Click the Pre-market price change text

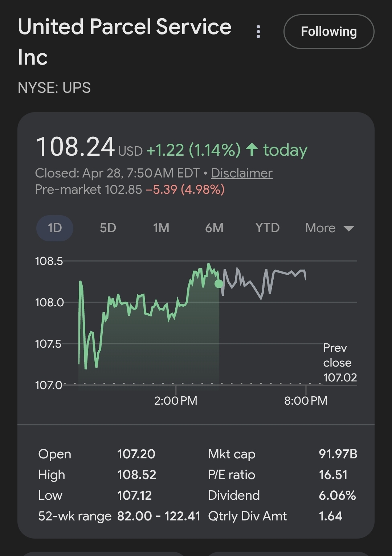coord(185,189)
